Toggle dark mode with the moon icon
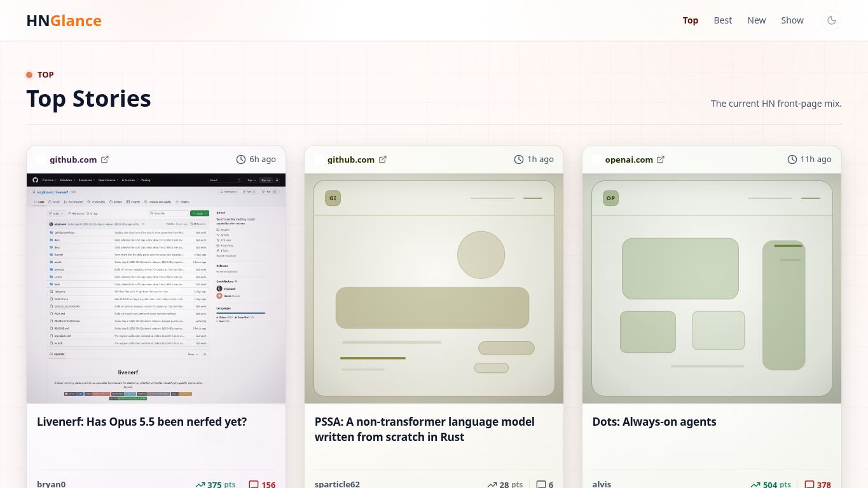Viewport: 868px width, 488px height. pos(831,20)
